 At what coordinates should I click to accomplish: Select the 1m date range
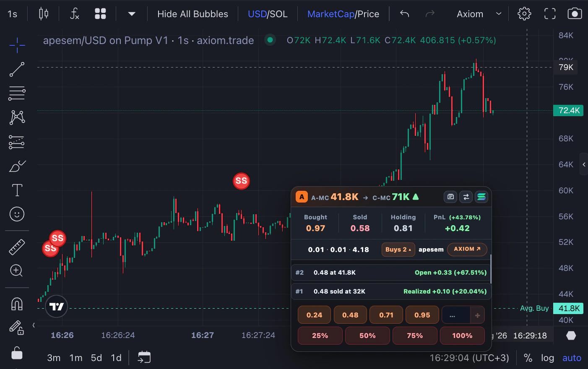tap(76, 358)
